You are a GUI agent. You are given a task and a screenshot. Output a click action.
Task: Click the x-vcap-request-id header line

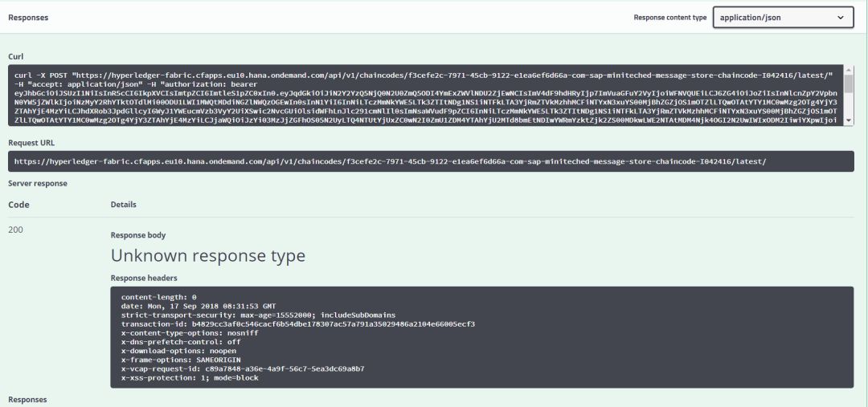(243, 368)
